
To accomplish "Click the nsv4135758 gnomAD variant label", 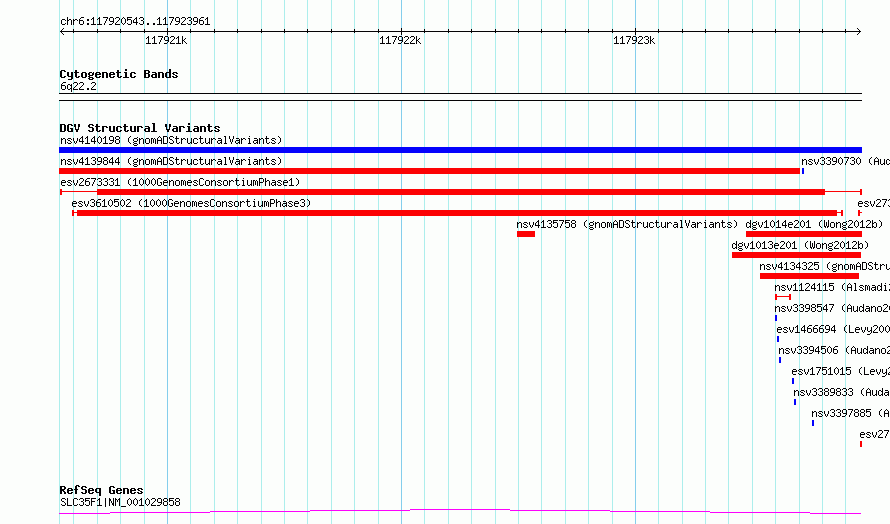I will 627,224.
